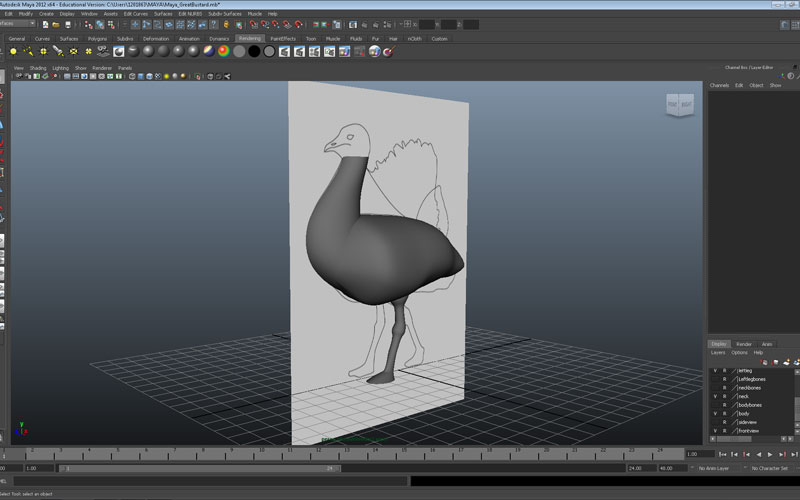The image size is (800, 500).
Task: Click the ViewCube in the viewport
Action: [679, 104]
